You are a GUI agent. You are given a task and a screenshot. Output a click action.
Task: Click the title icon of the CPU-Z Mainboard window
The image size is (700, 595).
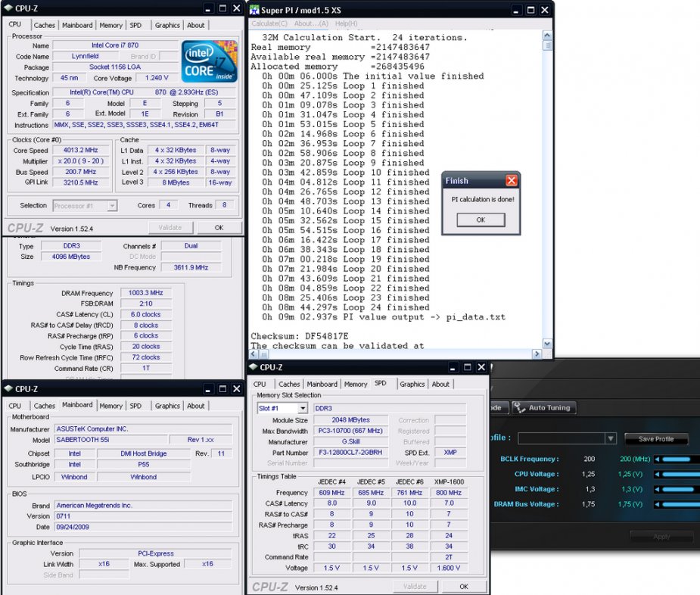(8, 388)
